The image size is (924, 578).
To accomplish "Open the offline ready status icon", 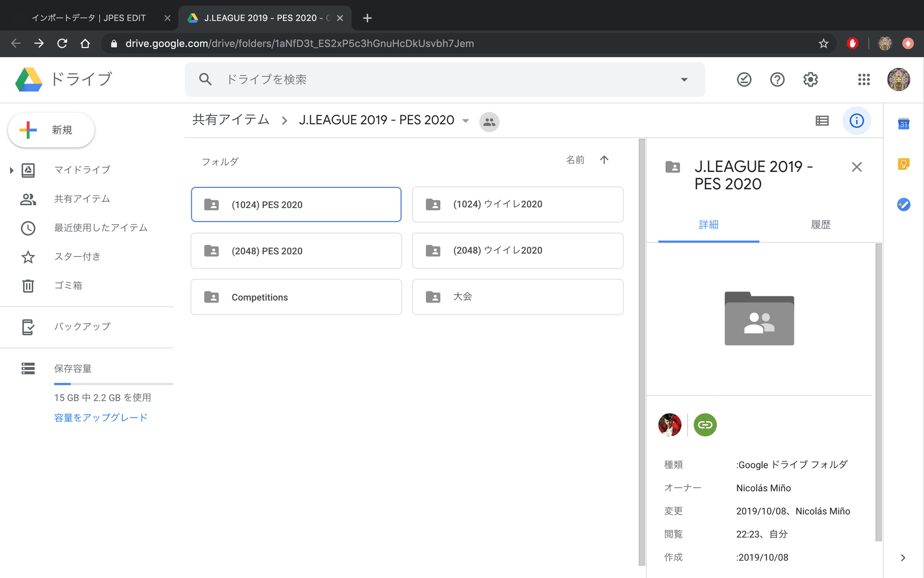I will pyautogui.click(x=744, y=79).
